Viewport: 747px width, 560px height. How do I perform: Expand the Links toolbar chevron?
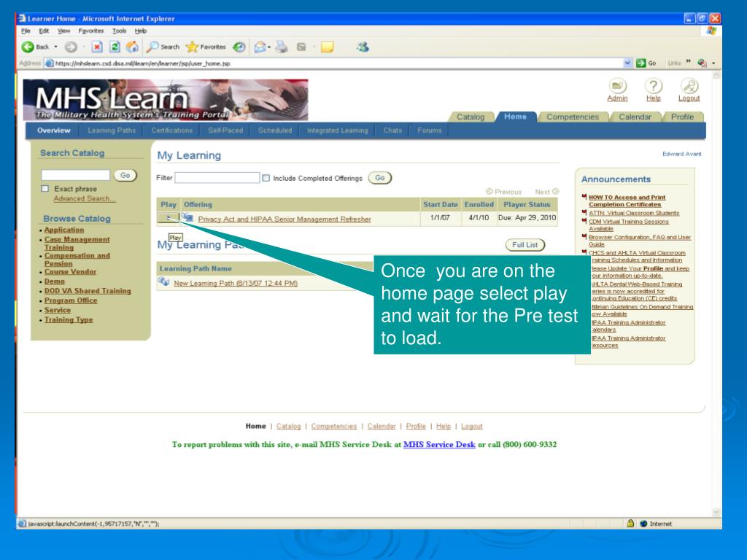coord(688,62)
